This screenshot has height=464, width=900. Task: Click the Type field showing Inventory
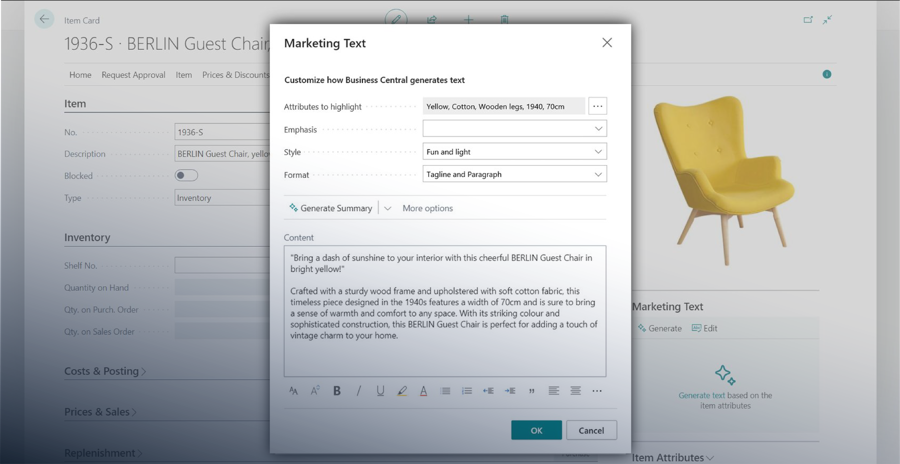[222, 198]
